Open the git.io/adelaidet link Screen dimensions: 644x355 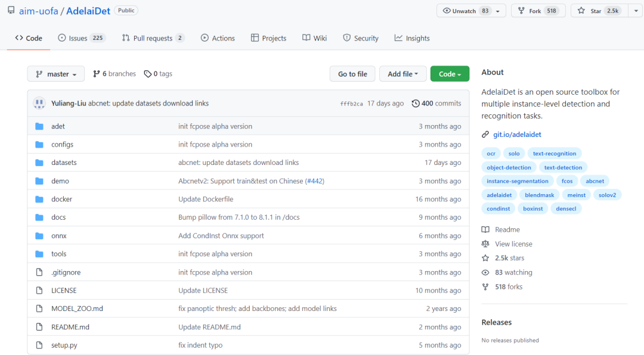517,134
